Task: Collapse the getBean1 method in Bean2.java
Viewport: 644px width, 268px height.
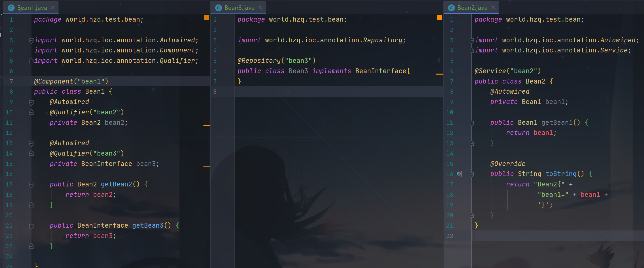Action: tap(472, 123)
